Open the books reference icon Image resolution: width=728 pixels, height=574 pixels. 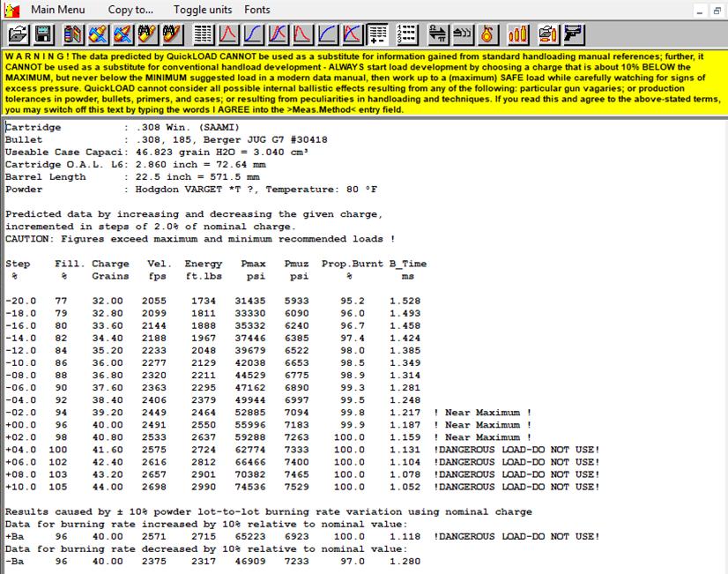pos(73,34)
